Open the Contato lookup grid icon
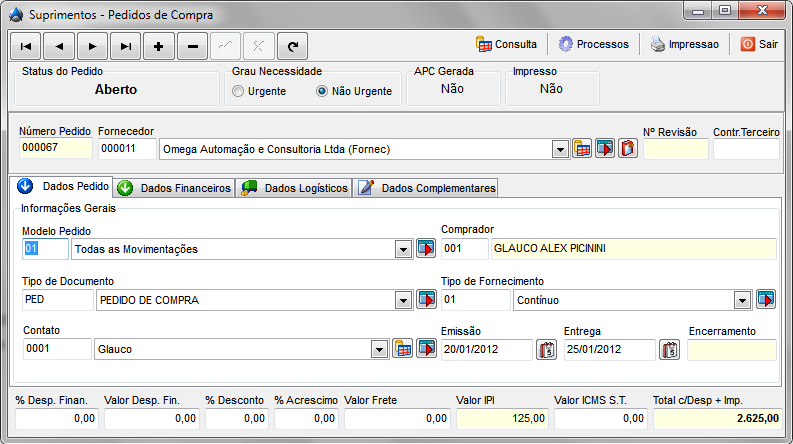The image size is (793, 444). point(403,349)
